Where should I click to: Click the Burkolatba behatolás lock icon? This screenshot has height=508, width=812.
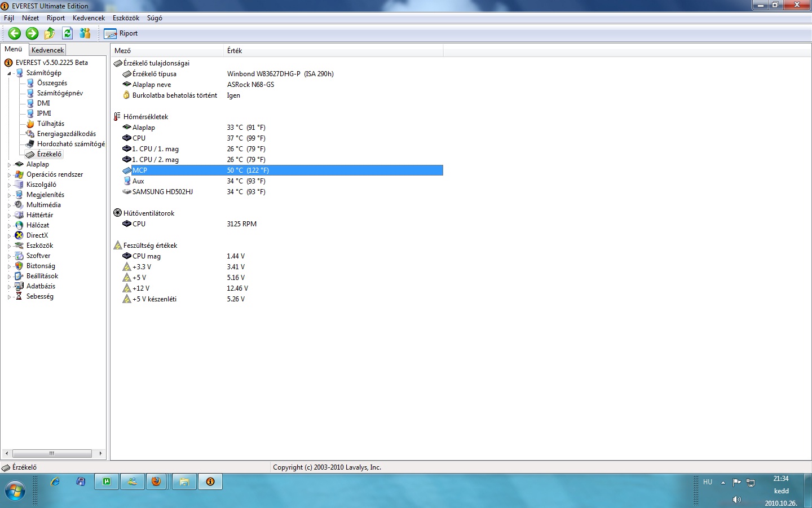(x=127, y=95)
